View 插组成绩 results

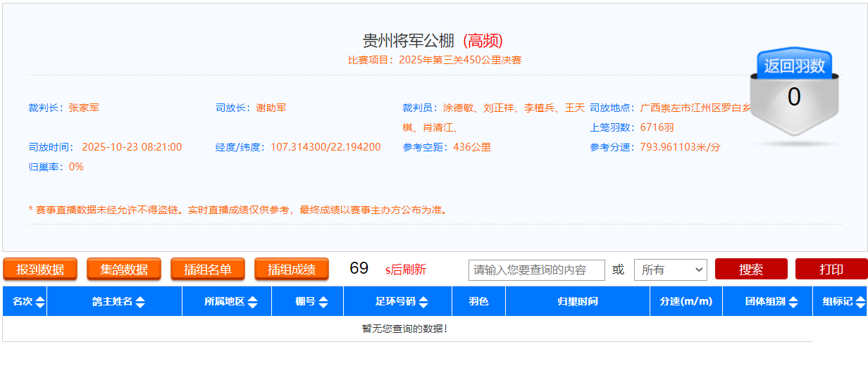pyautogui.click(x=291, y=270)
